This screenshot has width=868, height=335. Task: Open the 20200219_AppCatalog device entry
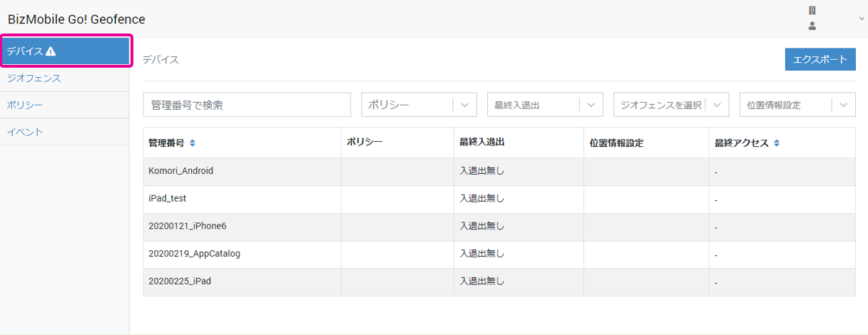tap(194, 254)
